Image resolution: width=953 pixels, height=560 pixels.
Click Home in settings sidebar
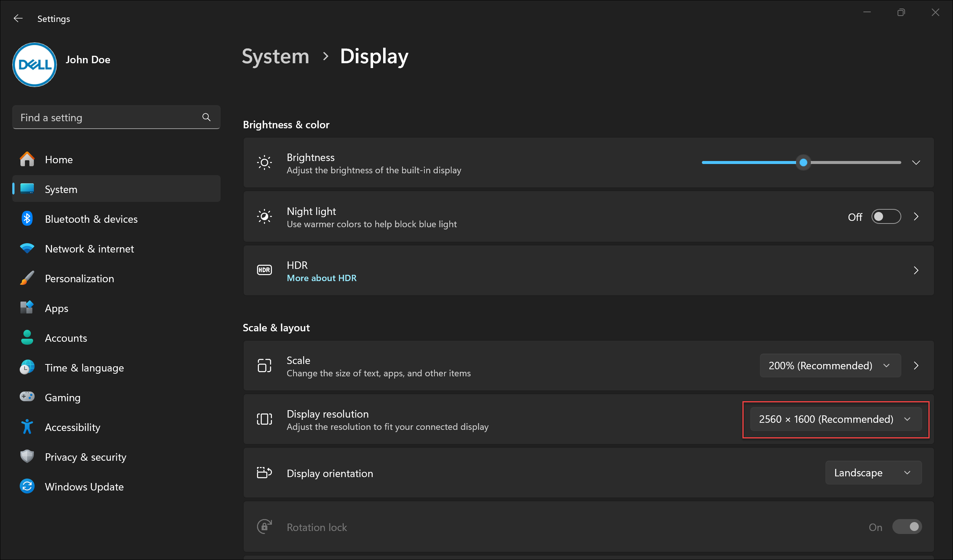click(x=59, y=159)
